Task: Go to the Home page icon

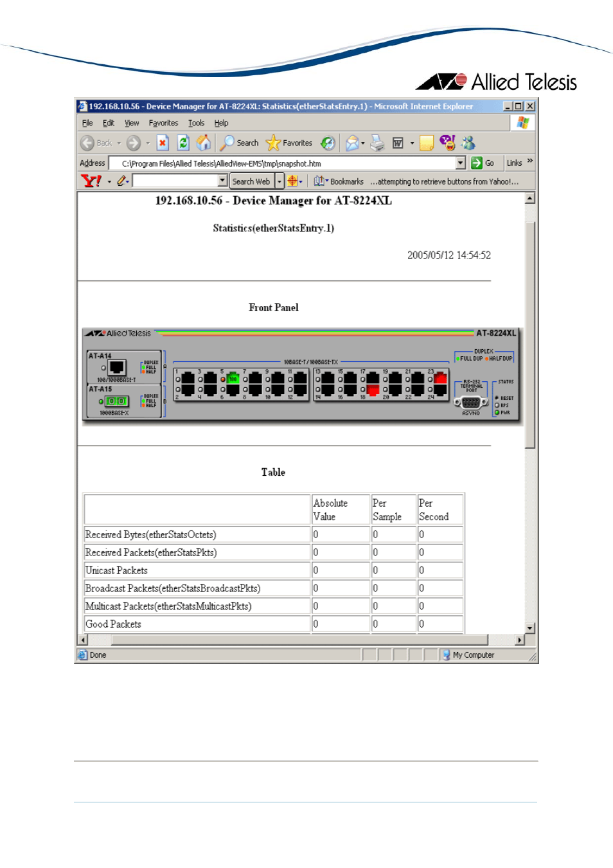Action: click(204, 143)
